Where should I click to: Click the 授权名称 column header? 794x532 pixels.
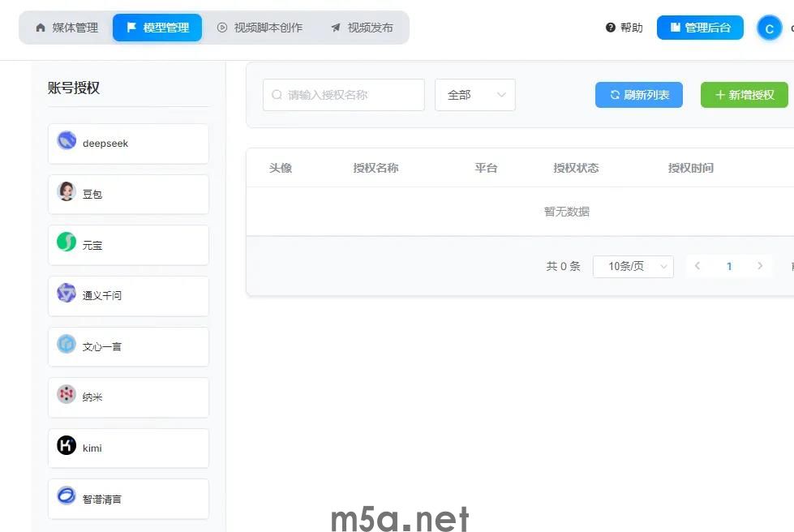376,168
